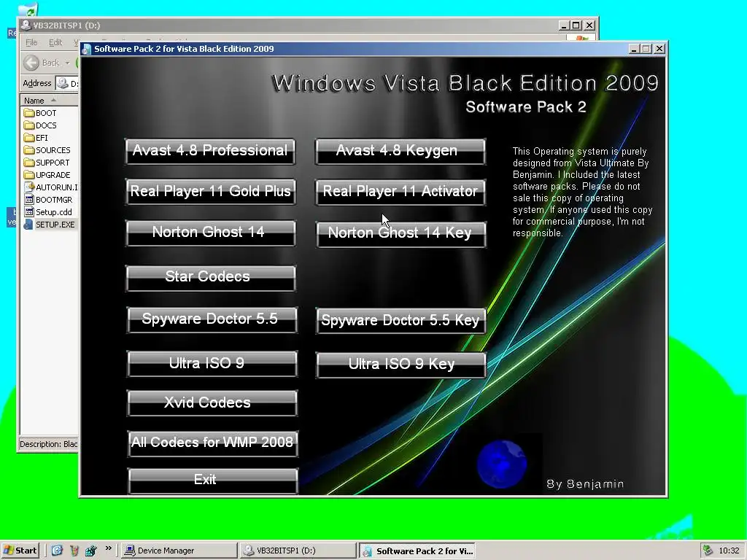Click Software Pack 2 title bar icon
The image size is (747, 560).
pyautogui.click(x=87, y=49)
